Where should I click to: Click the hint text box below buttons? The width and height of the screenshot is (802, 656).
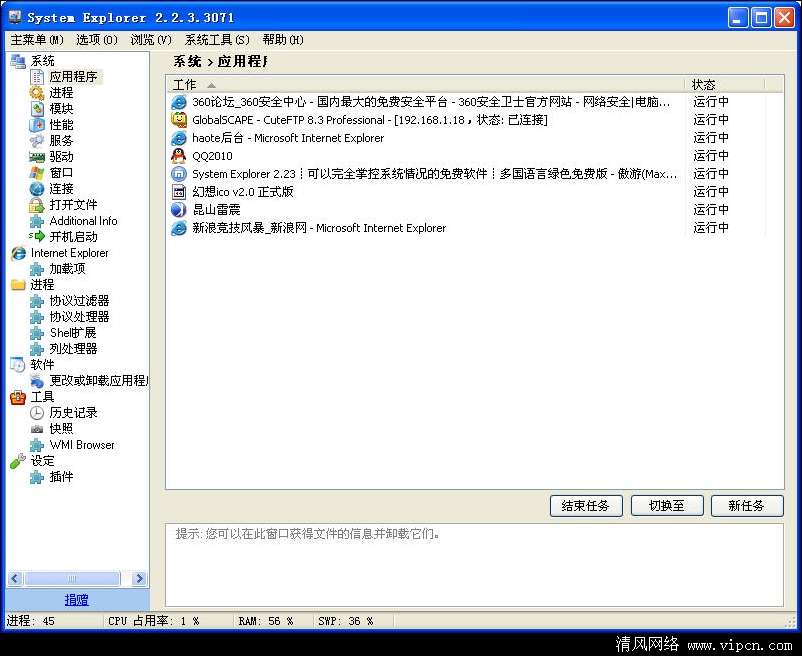[474, 564]
